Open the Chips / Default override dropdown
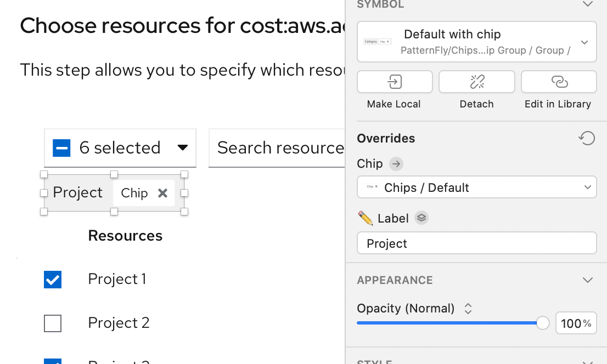The image size is (607, 364). tap(476, 187)
